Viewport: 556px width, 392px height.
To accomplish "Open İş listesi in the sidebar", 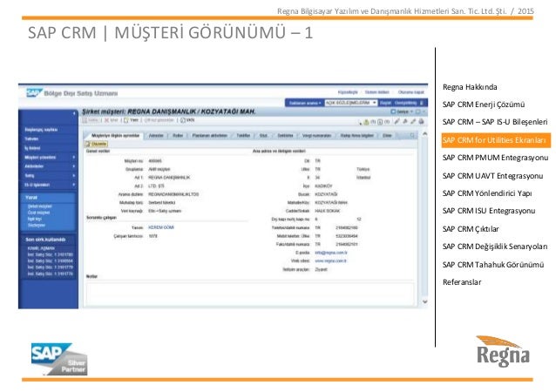I will (x=32, y=148).
